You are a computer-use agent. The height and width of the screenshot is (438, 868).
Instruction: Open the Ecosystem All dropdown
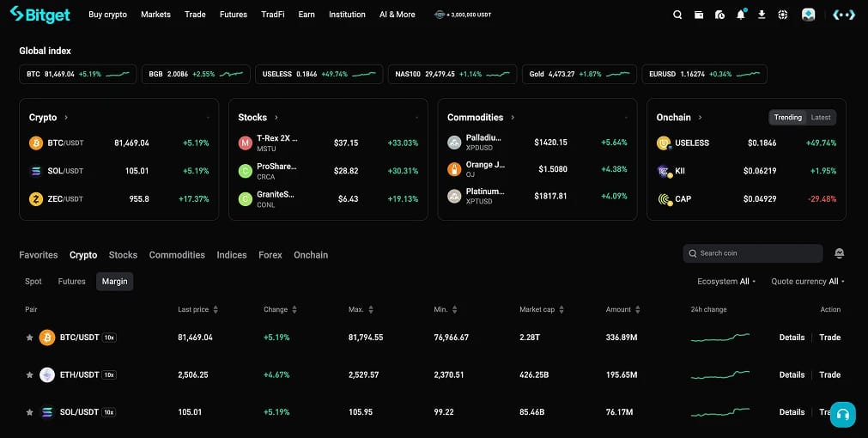click(x=726, y=282)
